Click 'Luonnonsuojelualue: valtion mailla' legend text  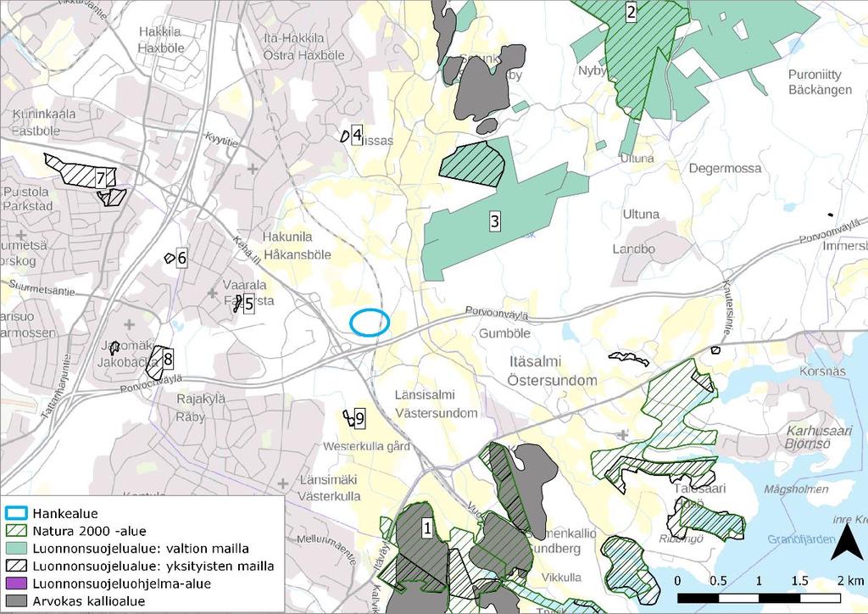coord(141,549)
